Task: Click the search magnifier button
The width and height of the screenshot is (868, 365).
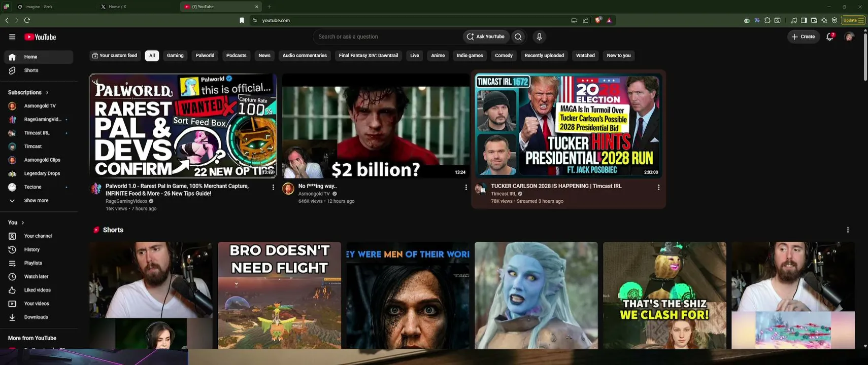Action: click(x=518, y=36)
